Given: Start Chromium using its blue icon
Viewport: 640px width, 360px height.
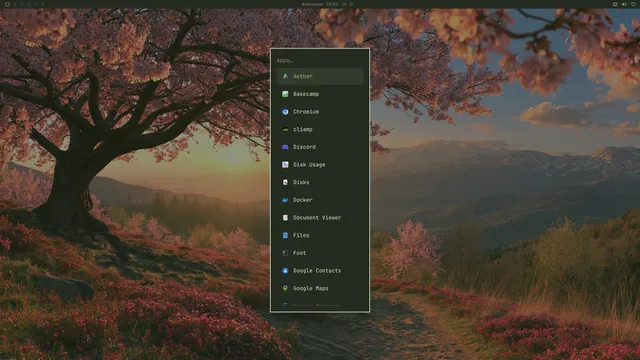Looking at the screenshot, I should [x=285, y=111].
